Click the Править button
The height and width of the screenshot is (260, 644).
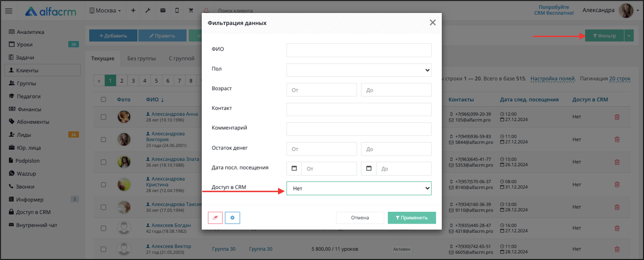[x=162, y=36]
